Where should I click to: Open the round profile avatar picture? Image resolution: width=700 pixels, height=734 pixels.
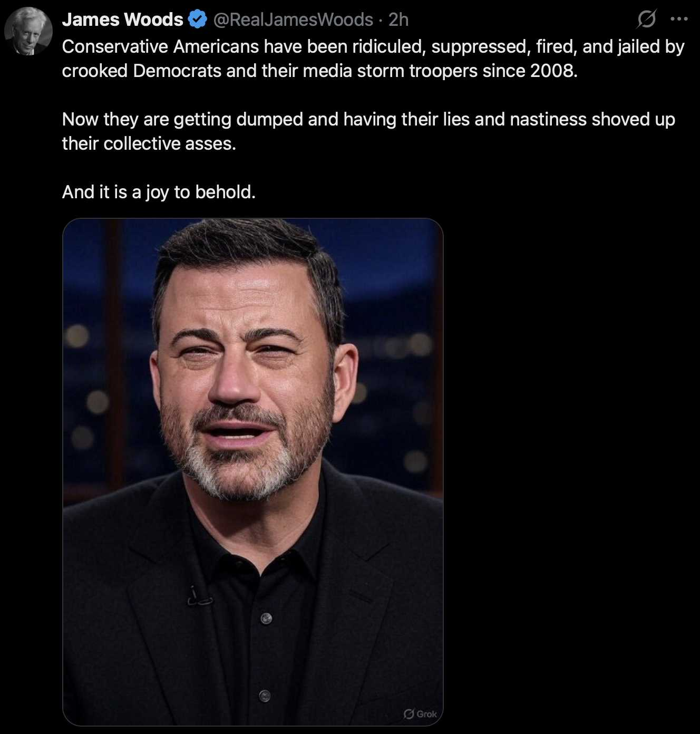point(28,32)
